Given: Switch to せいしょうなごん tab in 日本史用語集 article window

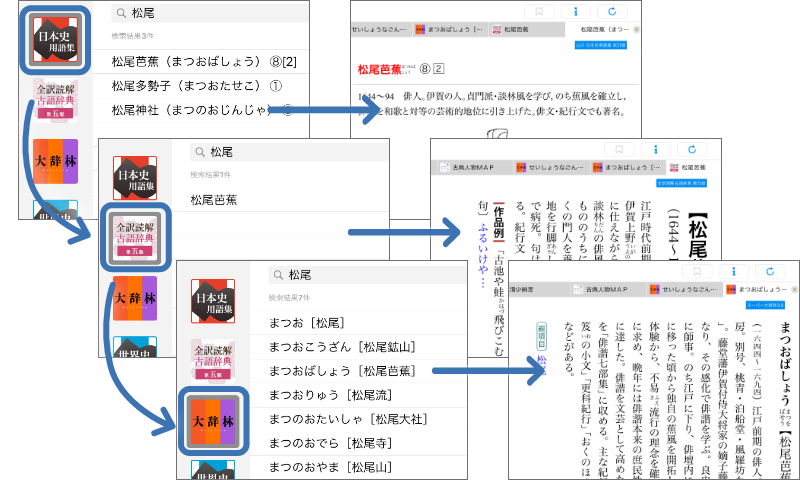Looking at the screenshot, I should point(381,30).
